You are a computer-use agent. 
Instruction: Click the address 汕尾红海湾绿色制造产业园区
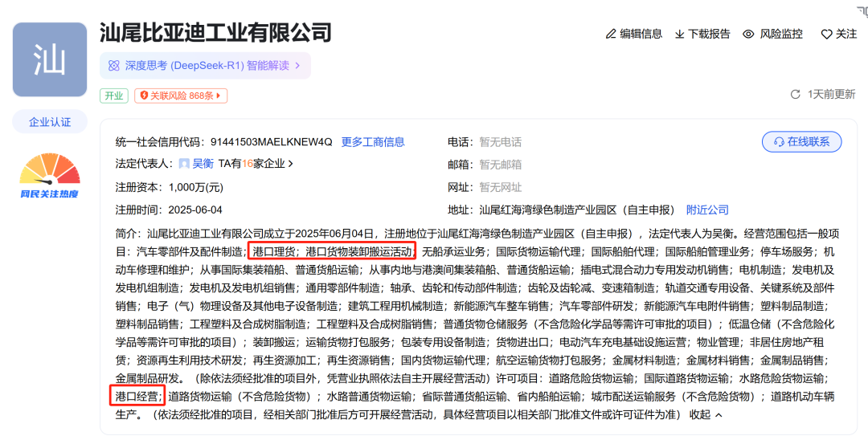coord(548,210)
